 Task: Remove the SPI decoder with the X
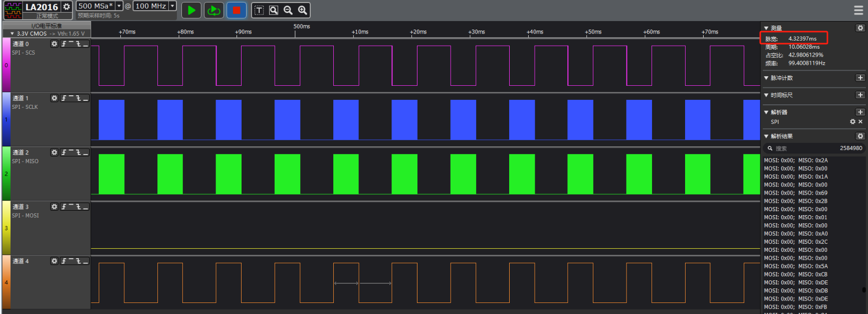[x=860, y=122]
